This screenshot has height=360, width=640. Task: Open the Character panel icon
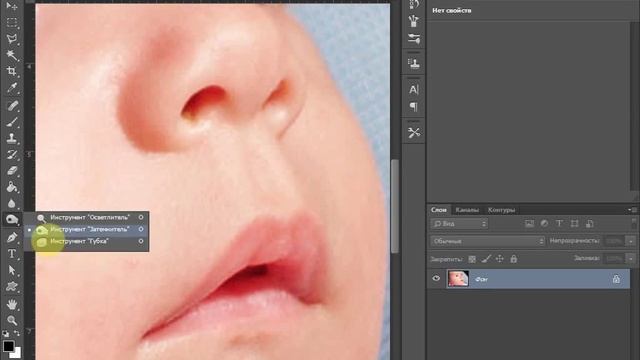pyautogui.click(x=414, y=89)
